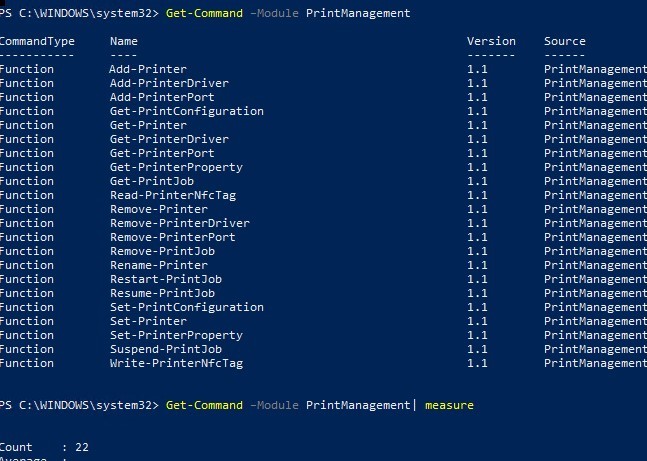This screenshot has height=461, width=647.
Task: Select the Get-PrintConfiguration row text
Action: [186, 111]
